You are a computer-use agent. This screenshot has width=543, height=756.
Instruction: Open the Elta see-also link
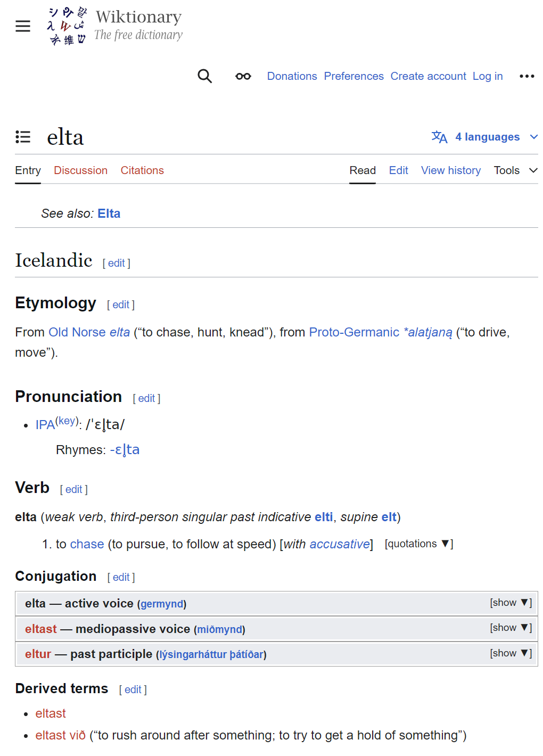109,213
